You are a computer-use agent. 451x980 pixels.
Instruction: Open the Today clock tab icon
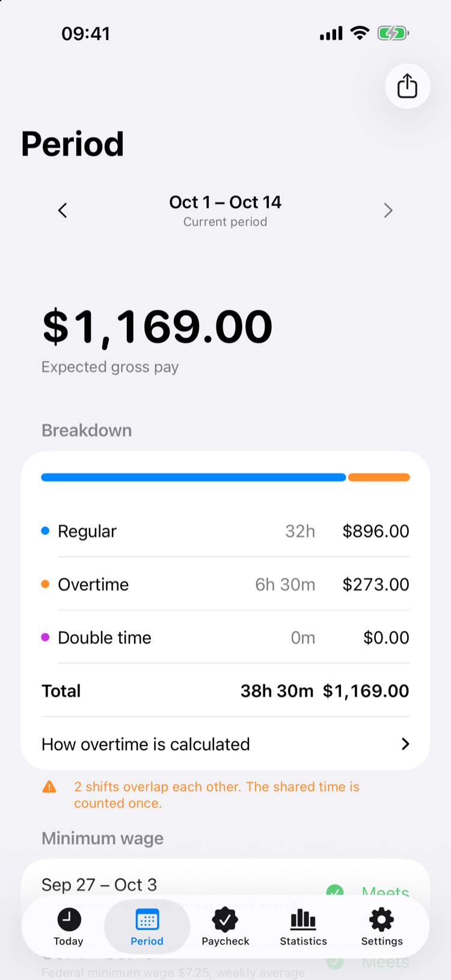click(x=69, y=919)
